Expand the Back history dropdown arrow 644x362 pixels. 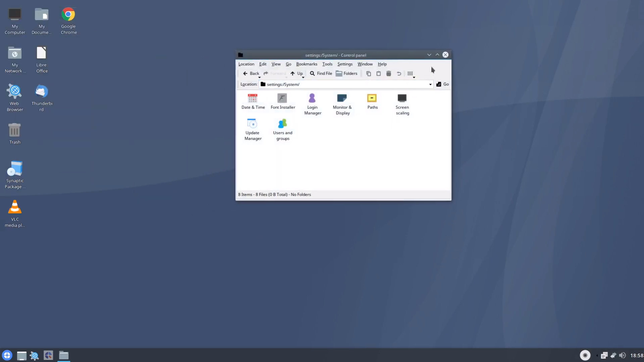(x=259, y=77)
